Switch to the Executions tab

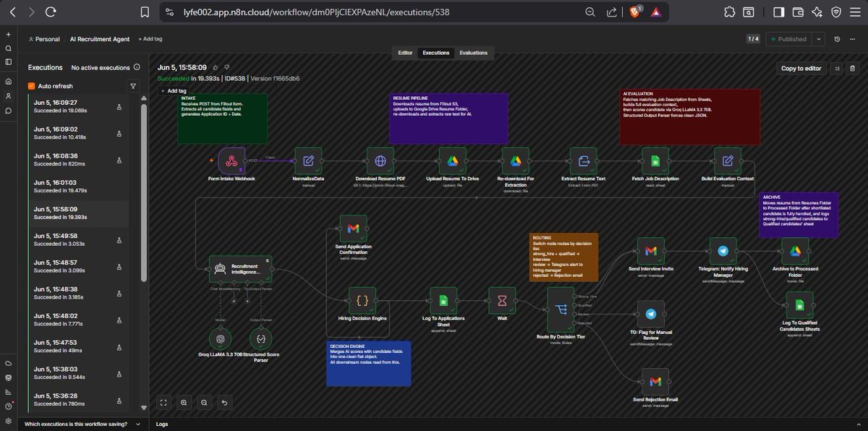(x=436, y=53)
